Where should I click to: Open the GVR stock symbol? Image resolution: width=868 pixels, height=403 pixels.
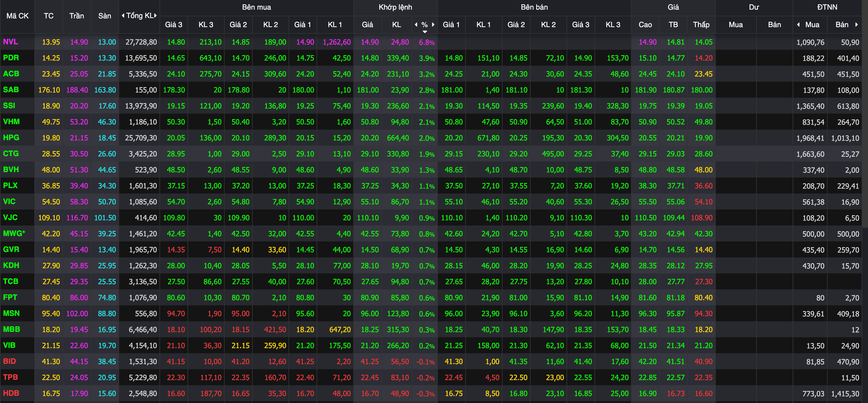click(x=11, y=249)
